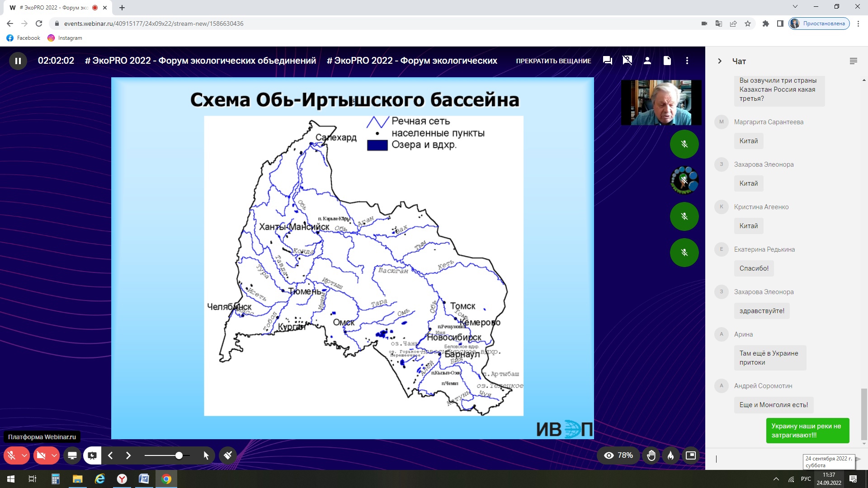
Task: Open the chat bubbles icon in header
Action: (608, 61)
